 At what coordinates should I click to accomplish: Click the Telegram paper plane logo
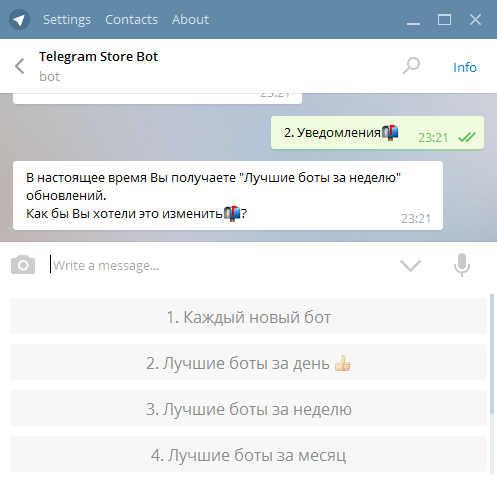pyautogui.click(x=19, y=20)
